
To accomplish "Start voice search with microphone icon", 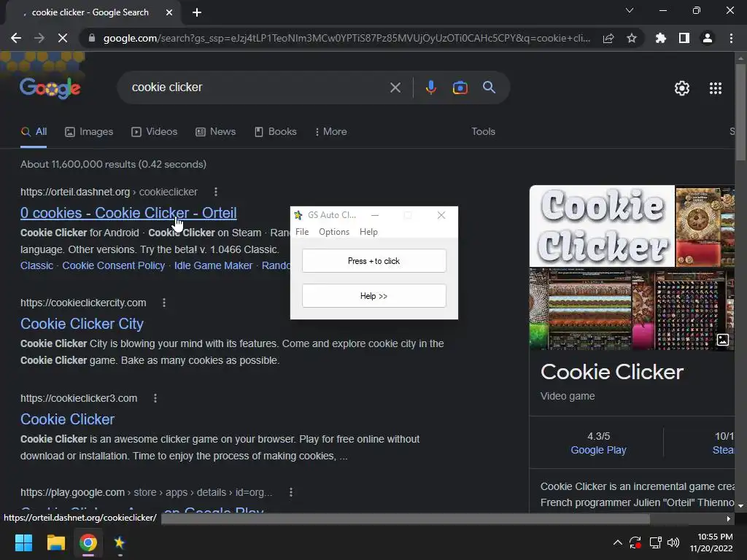I will click(430, 87).
